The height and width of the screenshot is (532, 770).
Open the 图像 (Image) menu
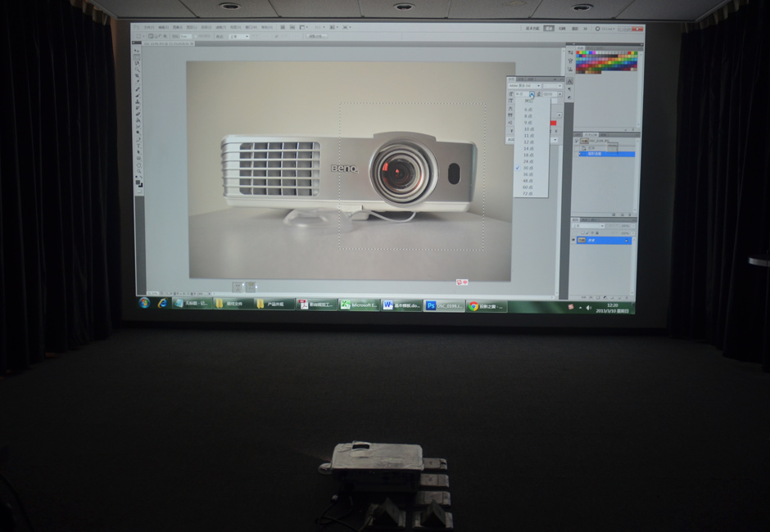[178, 28]
